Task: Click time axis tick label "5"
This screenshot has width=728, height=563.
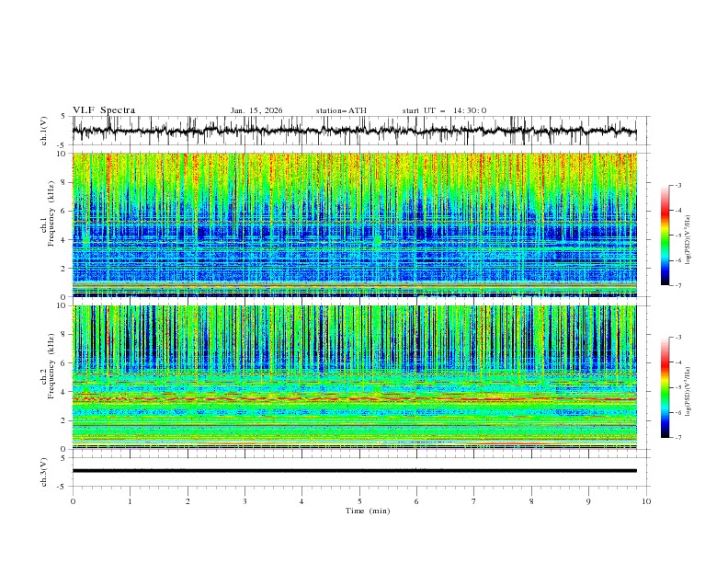Action: pyautogui.click(x=359, y=501)
